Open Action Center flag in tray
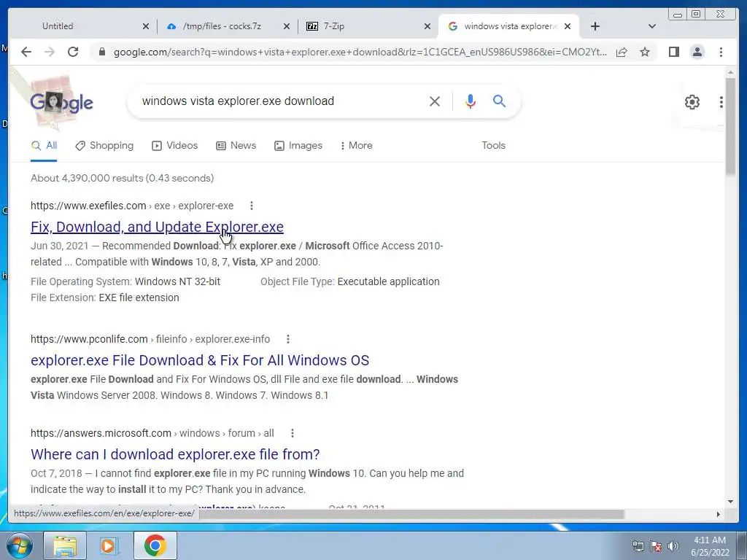 656,545
